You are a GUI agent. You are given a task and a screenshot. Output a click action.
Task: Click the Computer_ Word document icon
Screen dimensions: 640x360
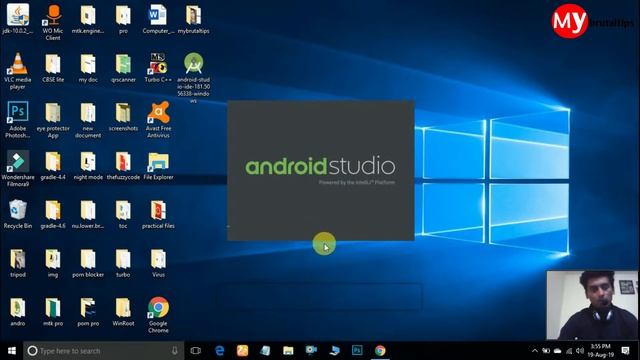[158, 19]
